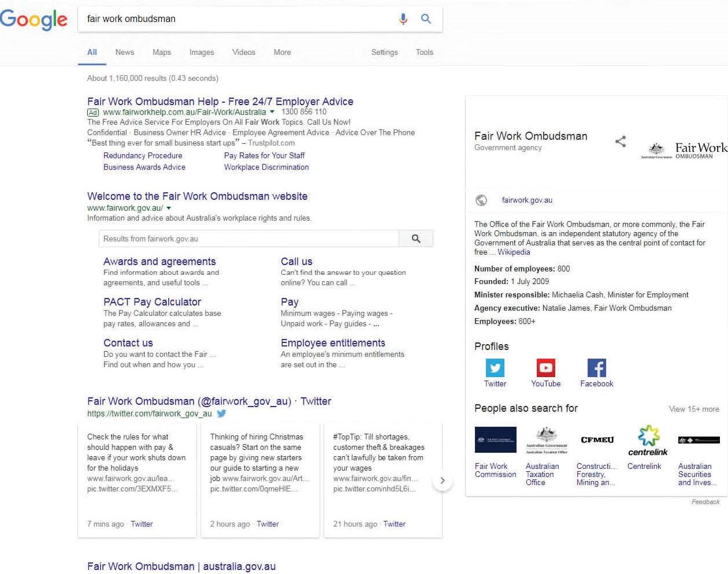728x574 pixels.
Task: Click the Twitter bird icon beside twitter URL
Action: [x=221, y=413]
